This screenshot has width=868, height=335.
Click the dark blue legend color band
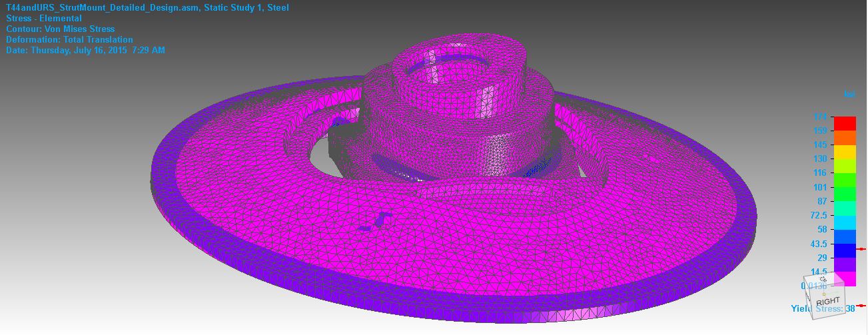click(845, 250)
